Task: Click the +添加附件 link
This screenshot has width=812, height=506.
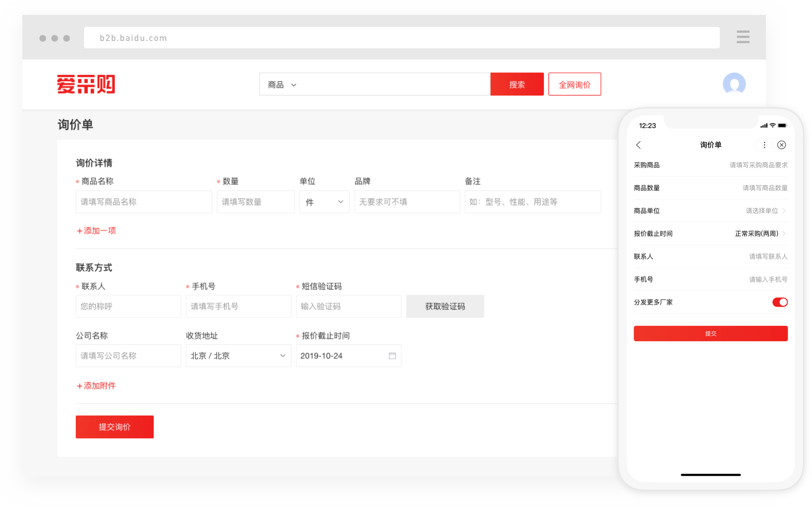Action: (x=96, y=386)
